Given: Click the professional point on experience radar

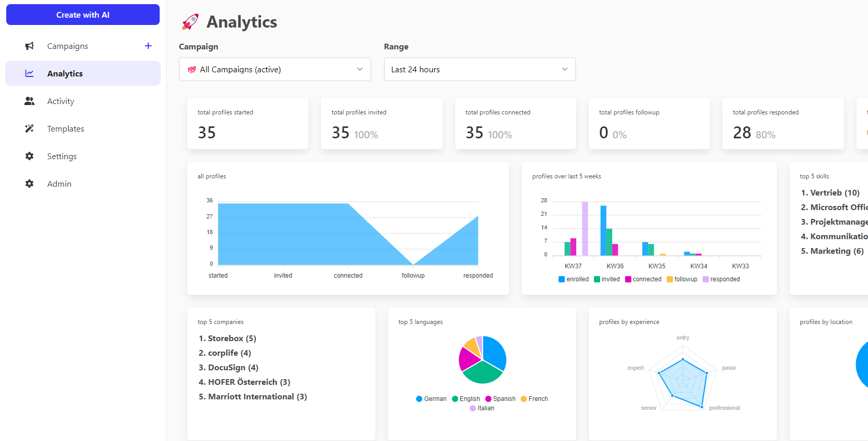Looking at the screenshot, I should (702, 407).
